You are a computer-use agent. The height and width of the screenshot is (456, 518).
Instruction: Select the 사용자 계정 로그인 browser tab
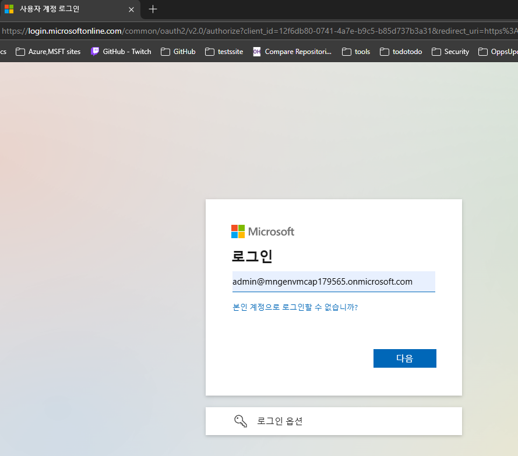[69, 9]
